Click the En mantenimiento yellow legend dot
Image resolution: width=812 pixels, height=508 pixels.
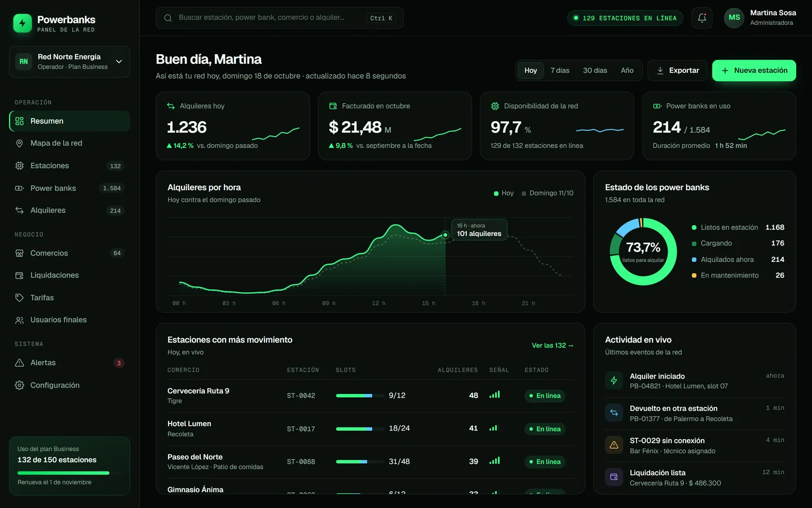(x=694, y=275)
